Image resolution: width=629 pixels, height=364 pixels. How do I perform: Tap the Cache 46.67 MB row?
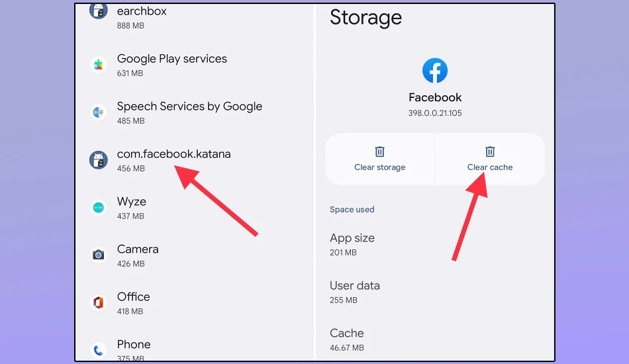click(435, 340)
